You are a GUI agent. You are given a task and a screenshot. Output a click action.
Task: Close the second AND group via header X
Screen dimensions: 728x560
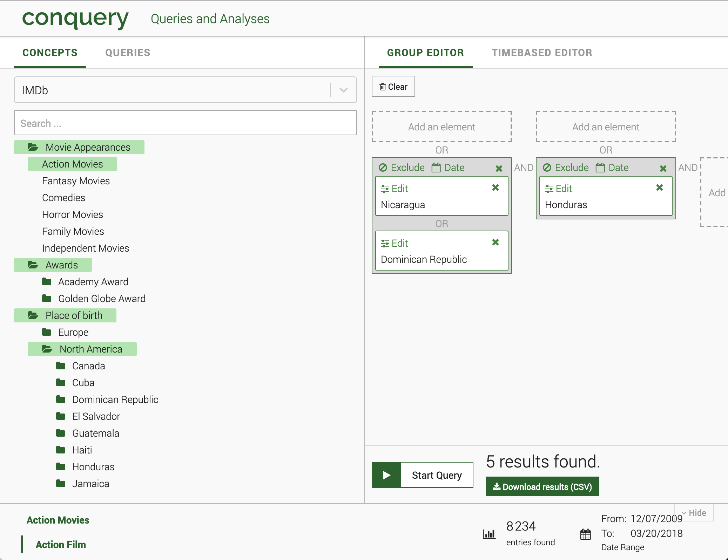(663, 169)
